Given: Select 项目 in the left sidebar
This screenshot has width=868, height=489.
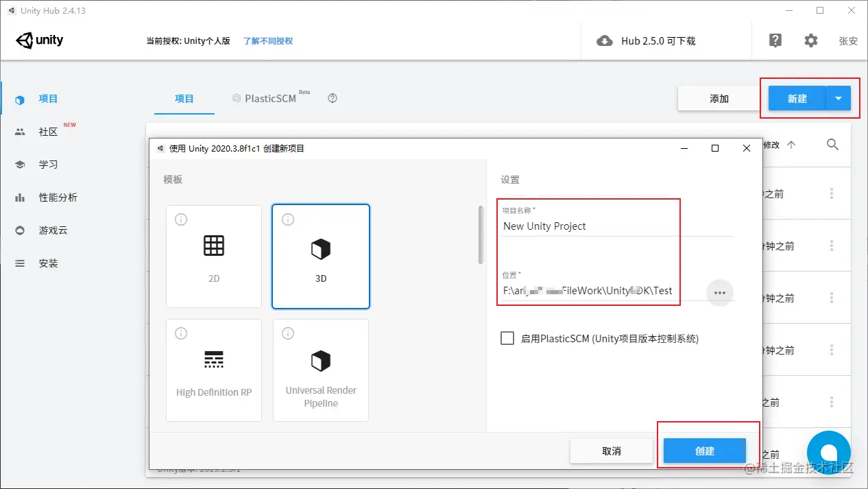Looking at the screenshot, I should (49, 99).
